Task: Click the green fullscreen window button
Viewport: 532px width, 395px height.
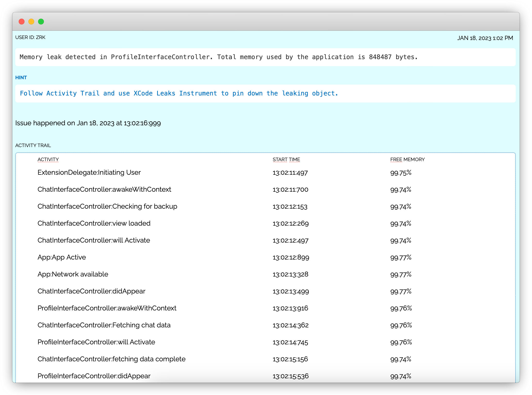Action: click(x=41, y=22)
